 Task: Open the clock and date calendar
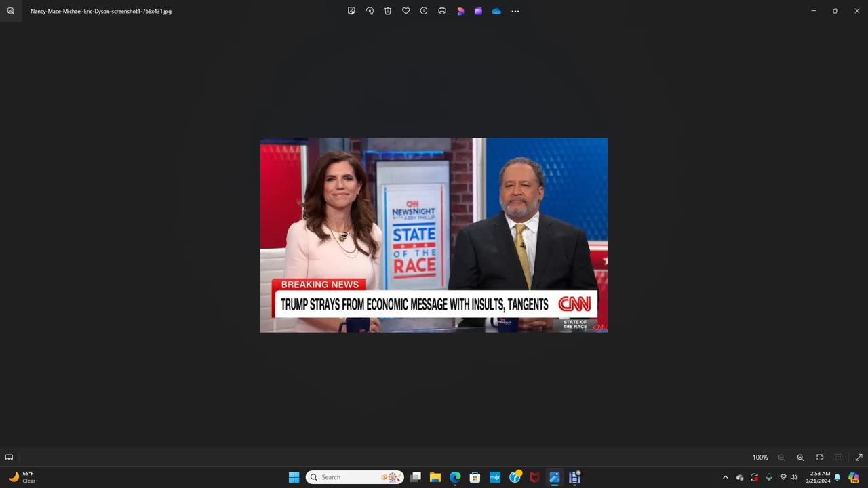pyautogui.click(x=819, y=477)
